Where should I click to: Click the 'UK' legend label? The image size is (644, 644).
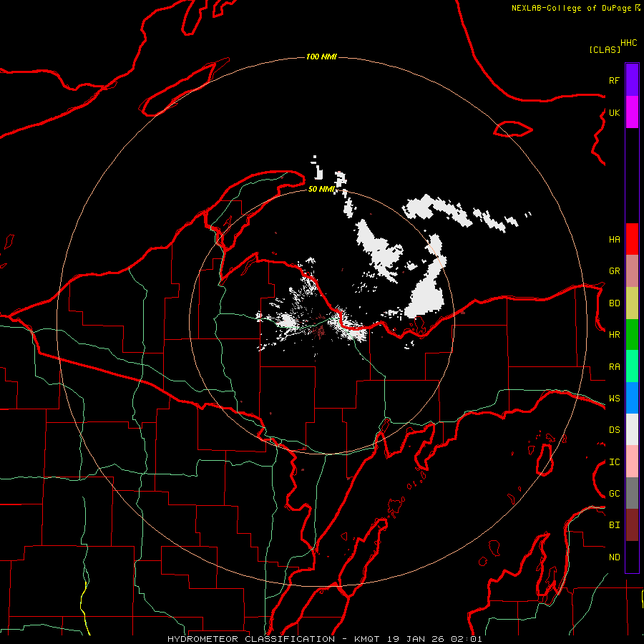coord(614,112)
